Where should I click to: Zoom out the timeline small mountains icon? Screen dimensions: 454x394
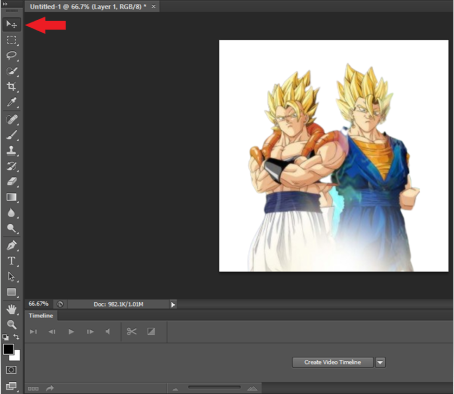(x=175, y=389)
